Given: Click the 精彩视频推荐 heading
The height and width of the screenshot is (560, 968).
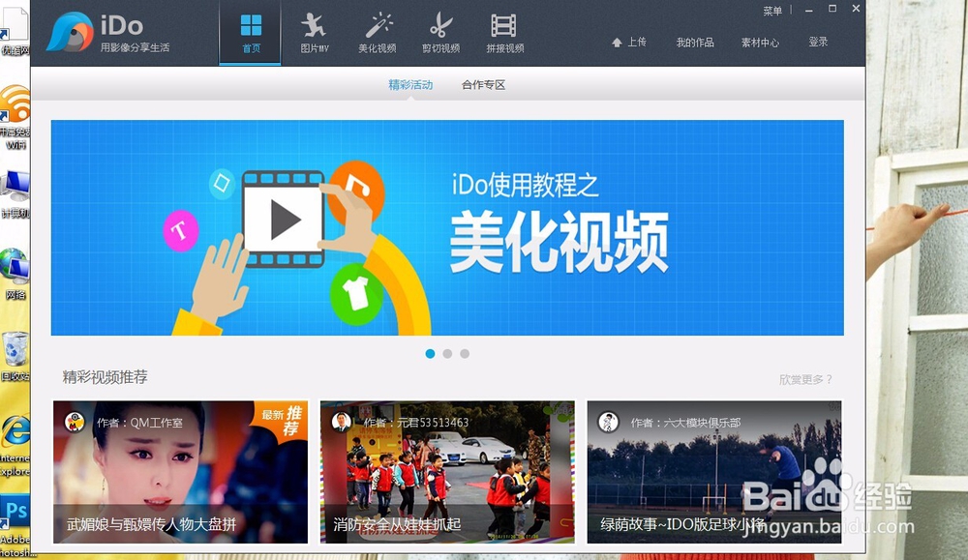Looking at the screenshot, I should 105,377.
